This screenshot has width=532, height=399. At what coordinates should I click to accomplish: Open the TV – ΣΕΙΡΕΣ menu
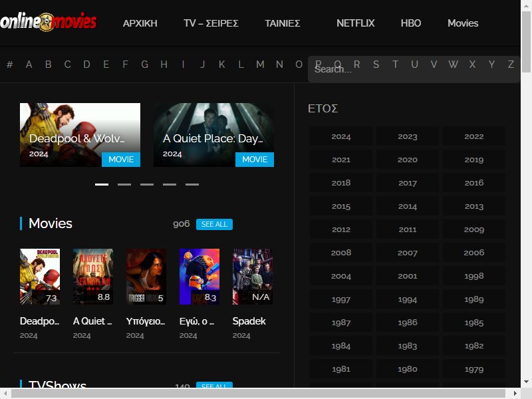[x=211, y=23]
